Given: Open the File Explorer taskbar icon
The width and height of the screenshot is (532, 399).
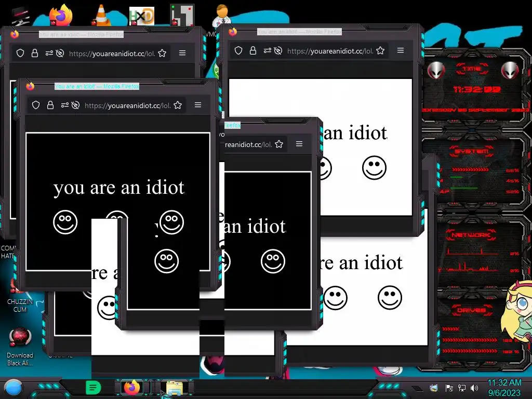Looking at the screenshot, I should tap(175, 388).
